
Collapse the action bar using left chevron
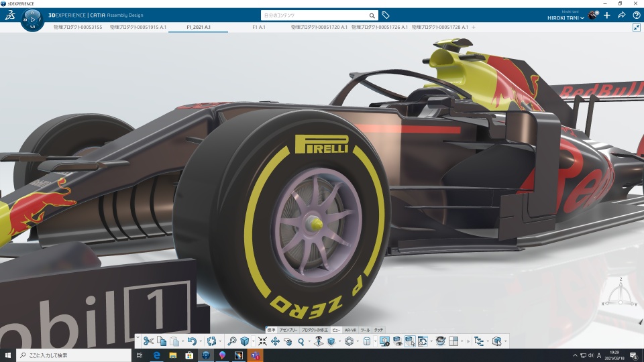tap(138, 338)
